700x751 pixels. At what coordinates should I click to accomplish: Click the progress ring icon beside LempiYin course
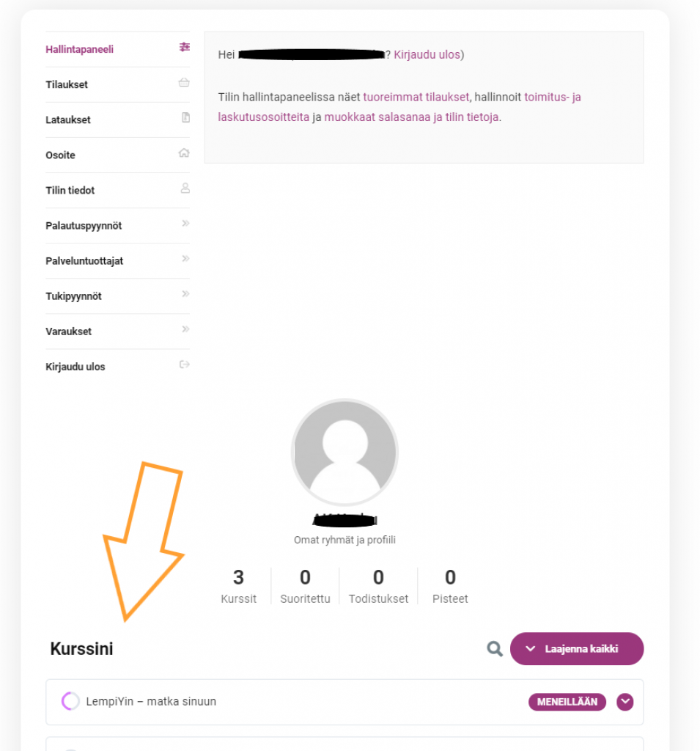coord(70,702)
